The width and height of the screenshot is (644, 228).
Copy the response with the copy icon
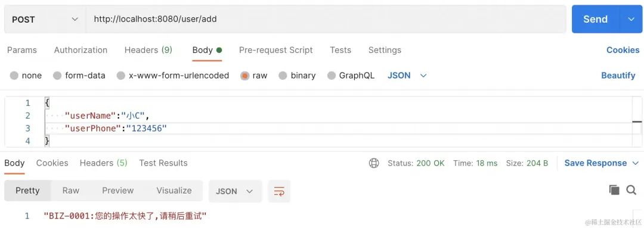click(x=614, y=190)
